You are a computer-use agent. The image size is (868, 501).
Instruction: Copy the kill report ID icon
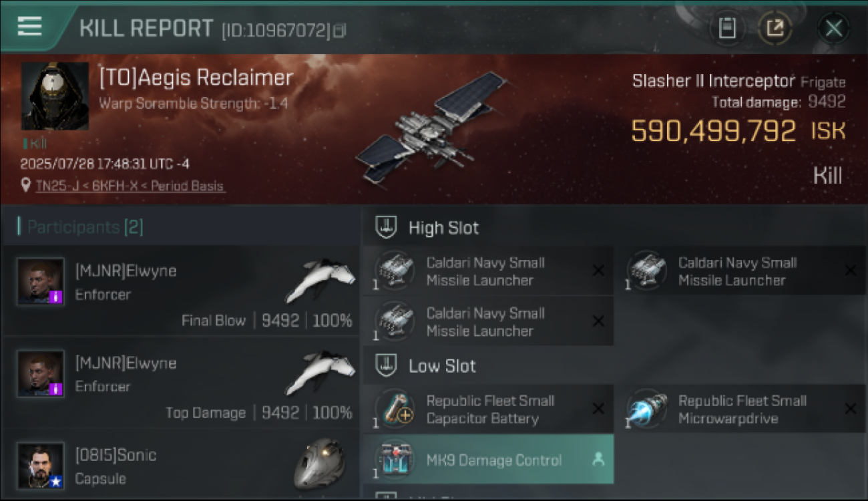click(x=340, y=30)
